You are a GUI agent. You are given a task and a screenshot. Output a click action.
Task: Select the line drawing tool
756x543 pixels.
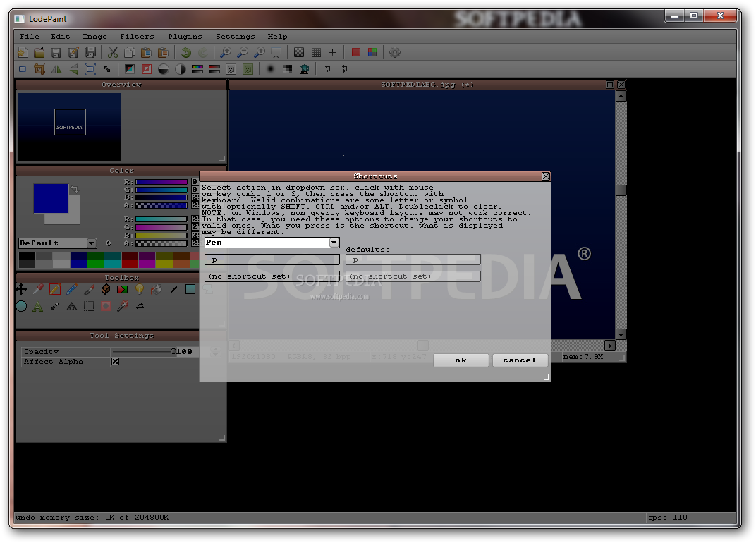click(x=173, y=289)
